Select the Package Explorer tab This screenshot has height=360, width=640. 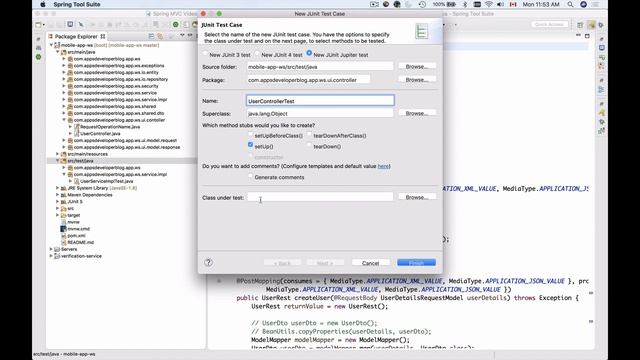76,36
